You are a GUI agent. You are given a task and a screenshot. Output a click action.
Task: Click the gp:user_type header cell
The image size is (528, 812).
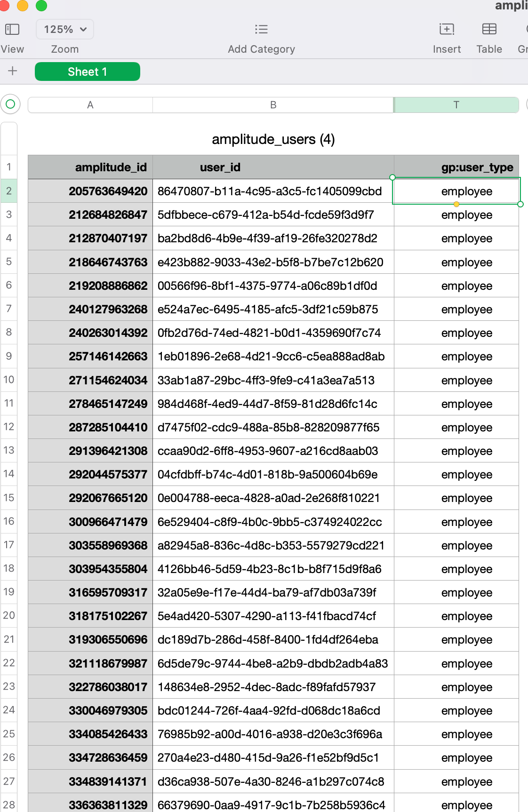[x=456, y=167]
